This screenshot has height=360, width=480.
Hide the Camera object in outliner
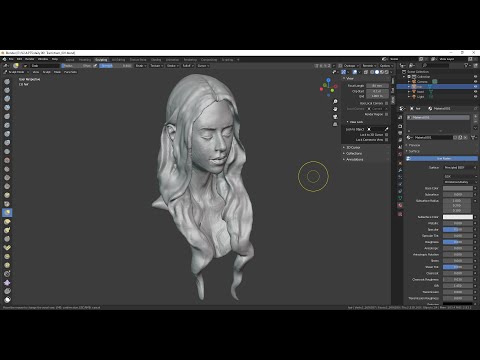click(x=475, y=82)
